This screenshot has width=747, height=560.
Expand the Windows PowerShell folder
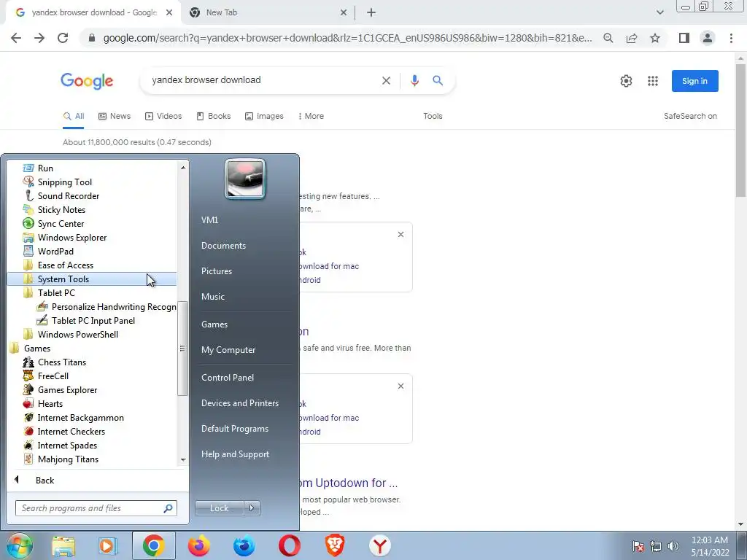pyautogui.click(x=77, y=334)
